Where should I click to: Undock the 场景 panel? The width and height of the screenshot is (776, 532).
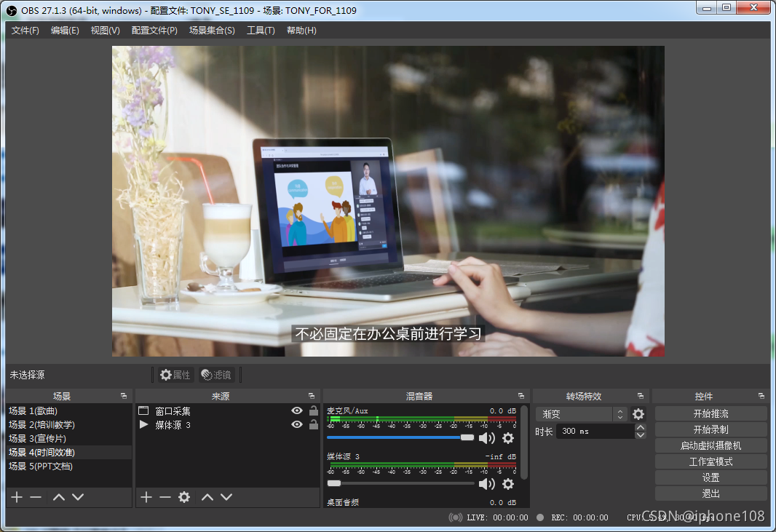[124, 396]
